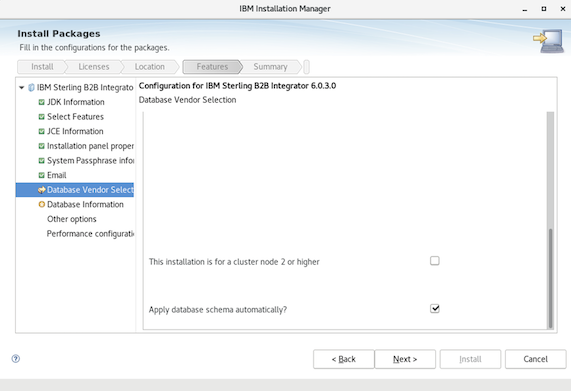Select JDK Information in the tree
This screenshot has height=391, width=571.
click(76, 102)
